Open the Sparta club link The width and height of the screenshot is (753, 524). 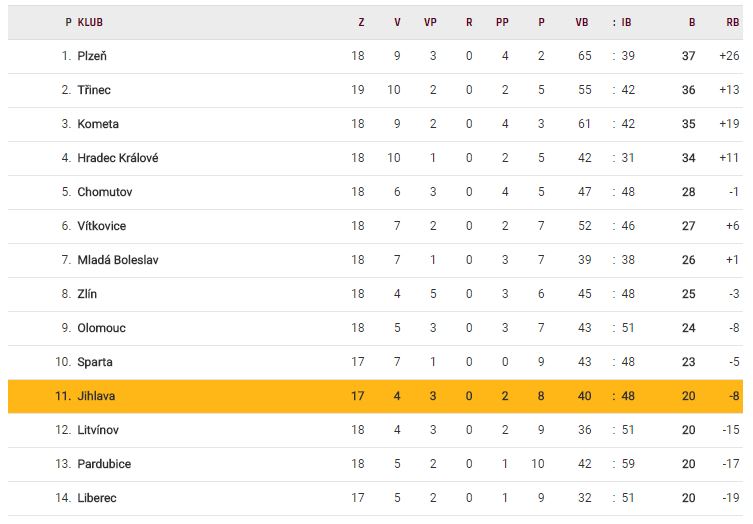95,362
